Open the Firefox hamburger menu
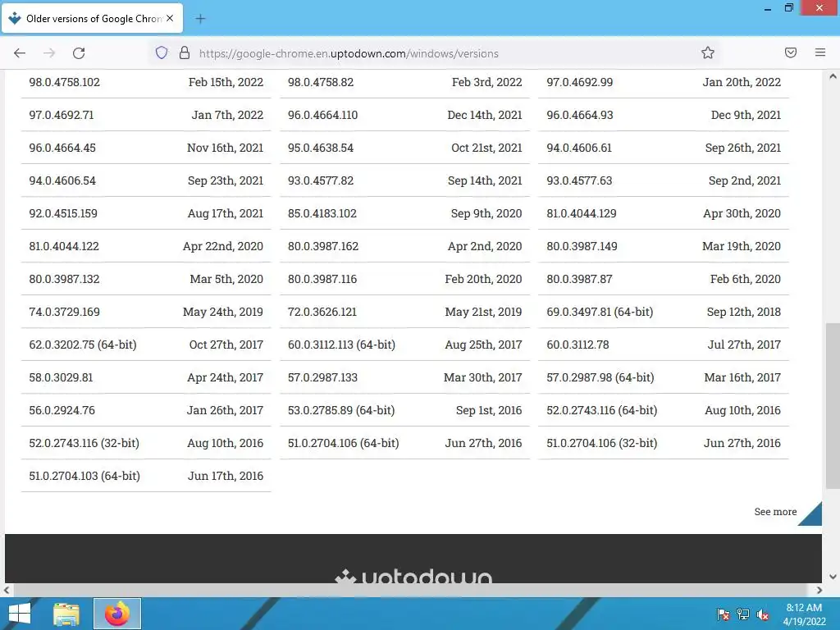Screen dimensions: 840x630 (820, 52)
